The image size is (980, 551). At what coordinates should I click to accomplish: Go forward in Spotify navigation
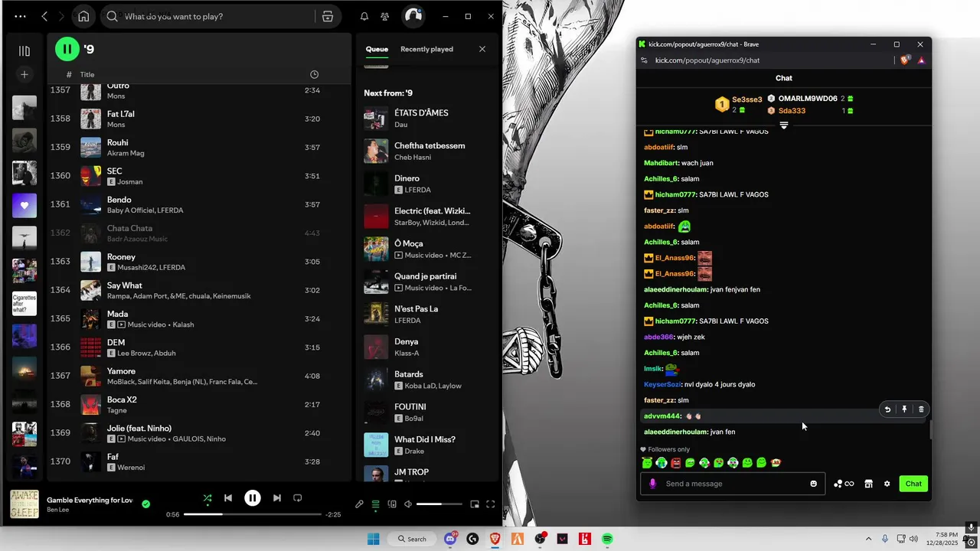point(60,16)
